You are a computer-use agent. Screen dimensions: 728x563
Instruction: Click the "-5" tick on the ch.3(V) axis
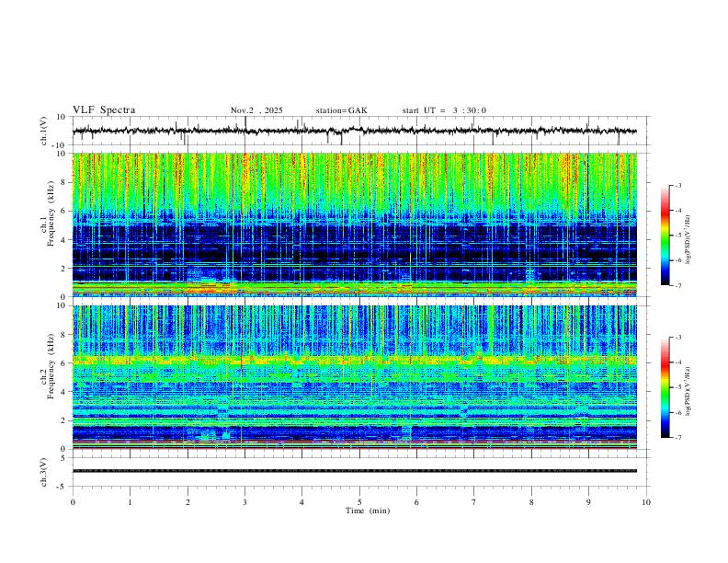coord(63,487)
